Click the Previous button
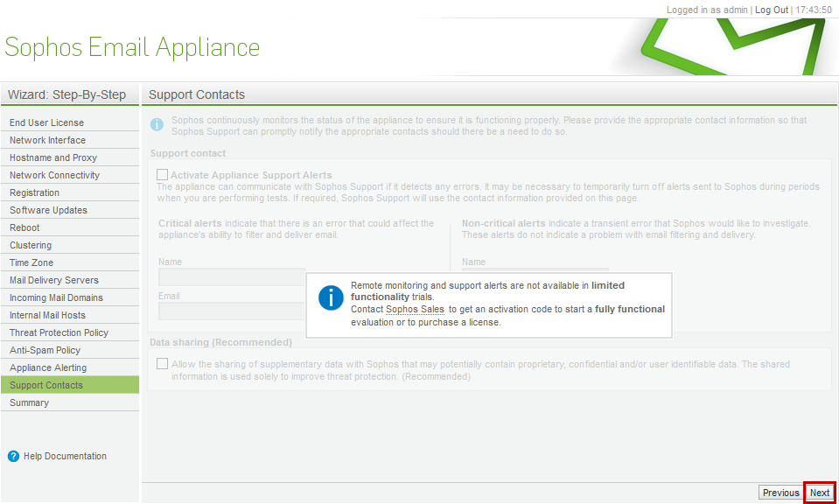Screen dimensions: 839x504 point(780,493)
